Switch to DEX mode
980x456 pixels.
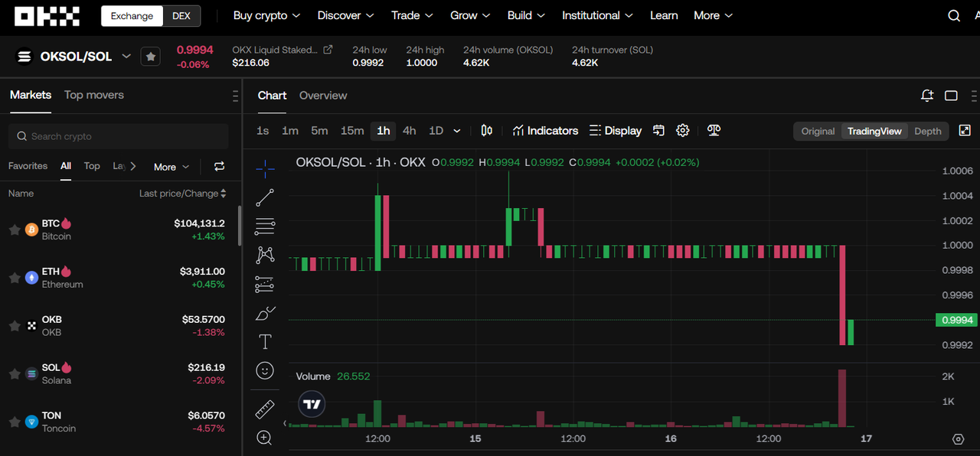pos(181,15)
